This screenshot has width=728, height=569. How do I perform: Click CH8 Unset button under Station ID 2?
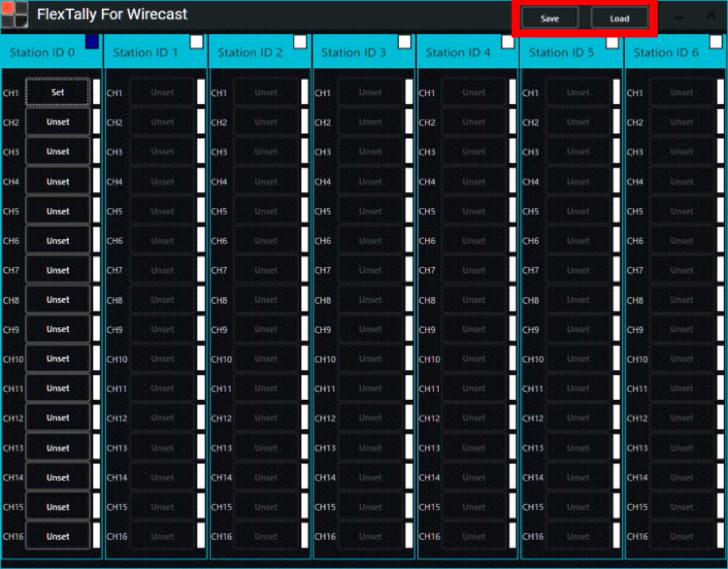pyautogui.click(x=266, y=299)
